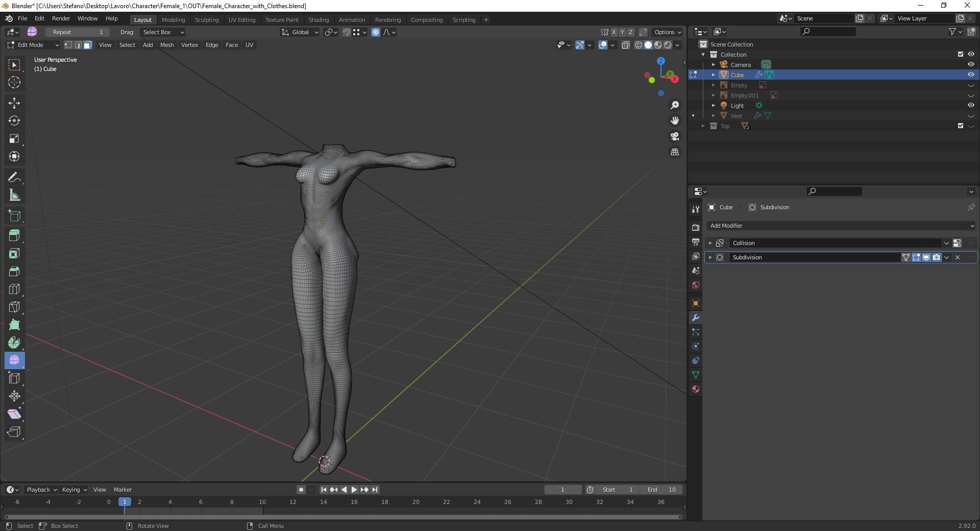Select the Add Cube tool
This screenshot has height=531, width=980.
click(14, 215)
